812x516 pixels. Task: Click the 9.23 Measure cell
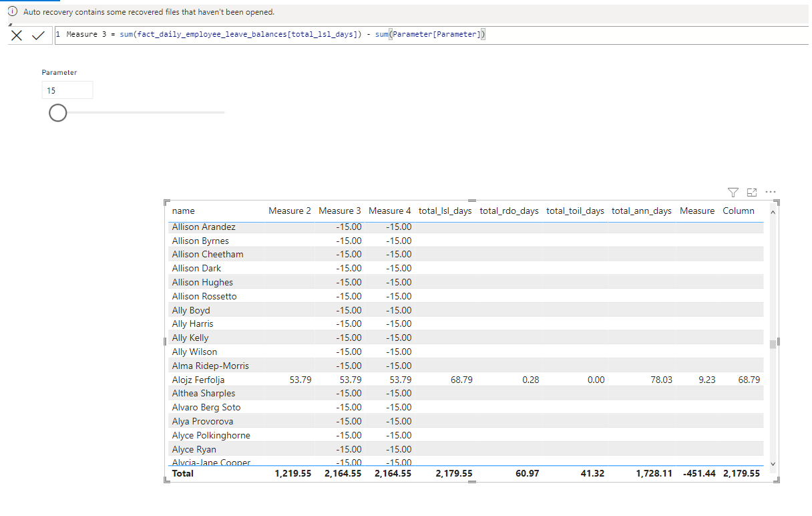(x=706, y=380)
